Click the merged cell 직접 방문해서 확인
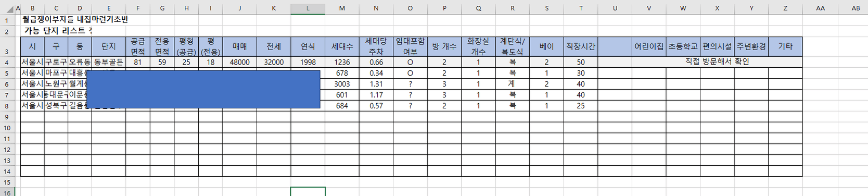 click(717, 62)
